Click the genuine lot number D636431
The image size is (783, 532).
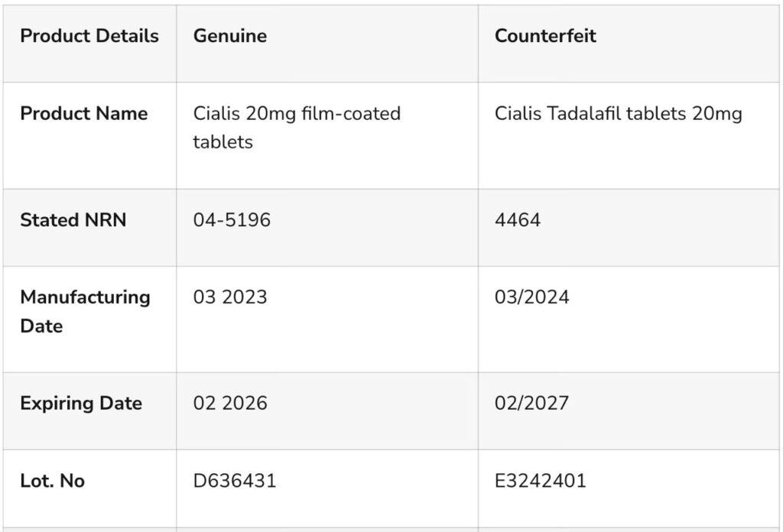click(234, 481)
